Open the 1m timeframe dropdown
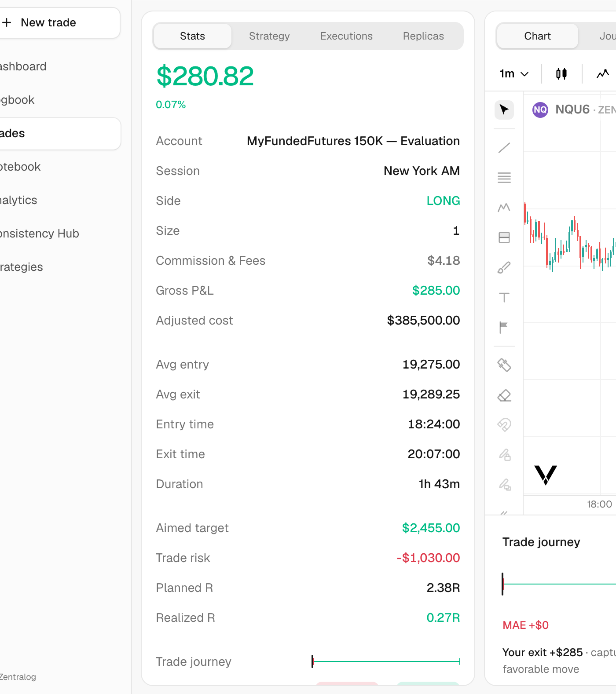 pos(514,74)
